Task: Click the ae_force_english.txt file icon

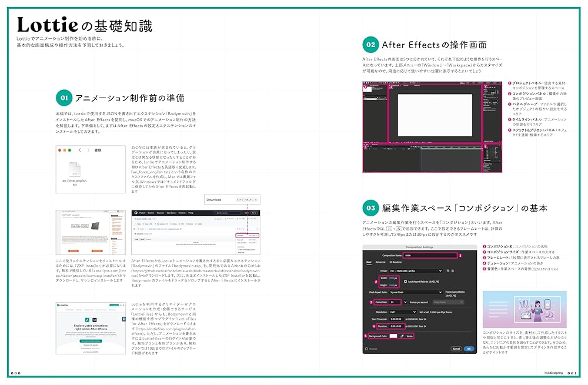Action: (x=75, y=169)
